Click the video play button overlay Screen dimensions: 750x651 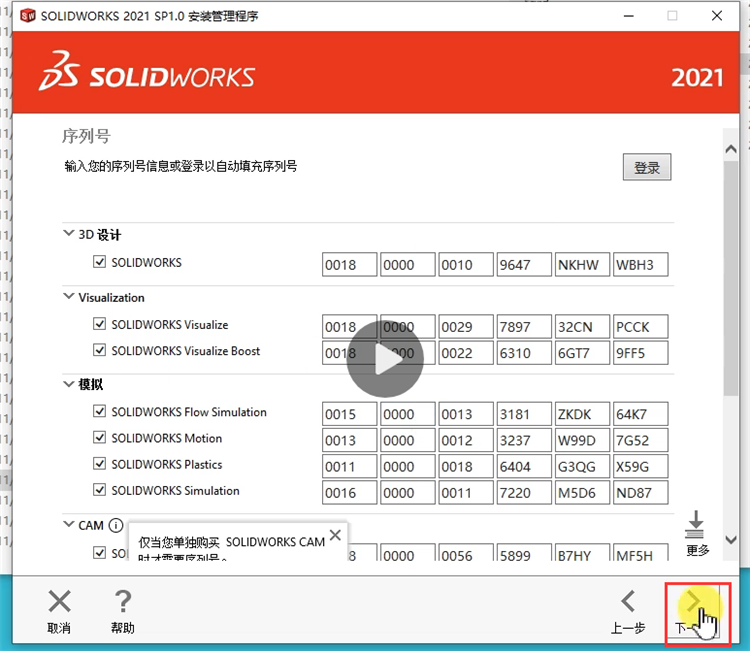(385, 359)
